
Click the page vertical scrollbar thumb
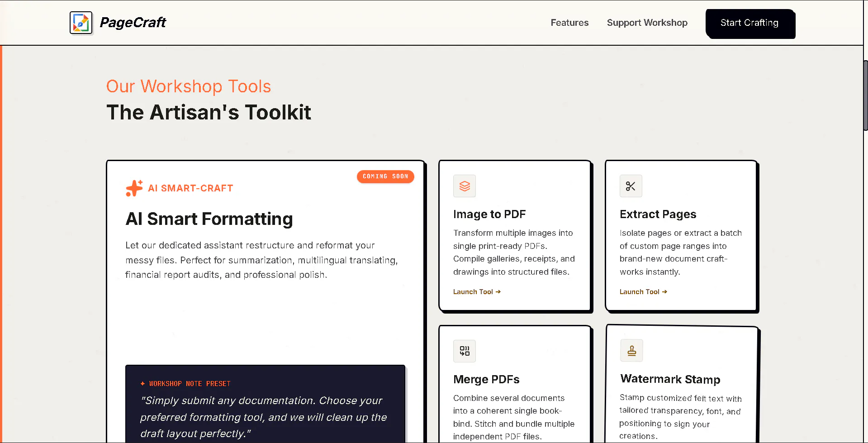(x=865, y=95)
